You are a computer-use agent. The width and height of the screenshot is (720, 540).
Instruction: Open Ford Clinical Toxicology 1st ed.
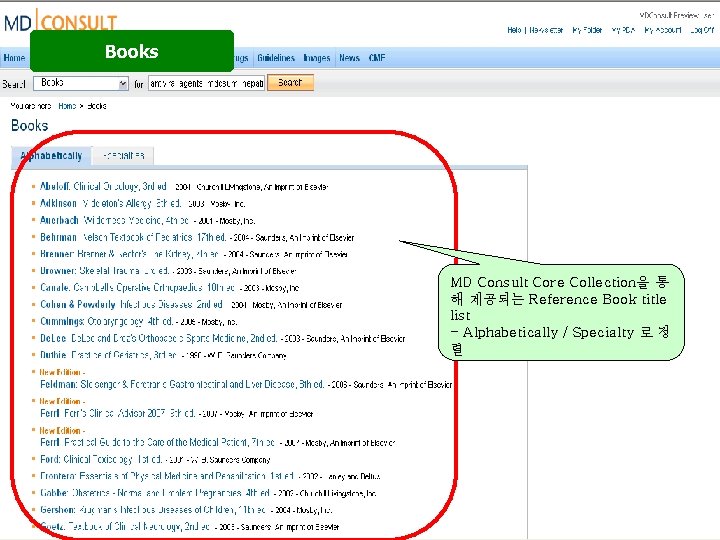click(101, 459)
